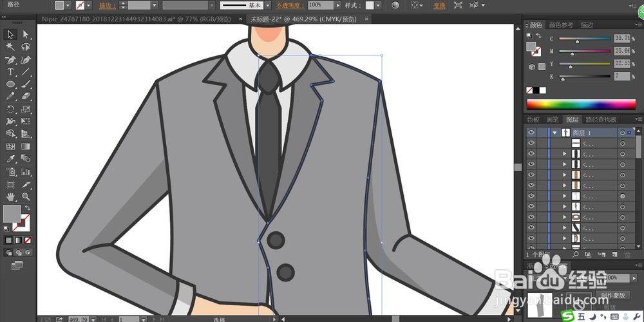644x322 pixels.
Task: Select the Scale tool
Action: tap(26, 109)
